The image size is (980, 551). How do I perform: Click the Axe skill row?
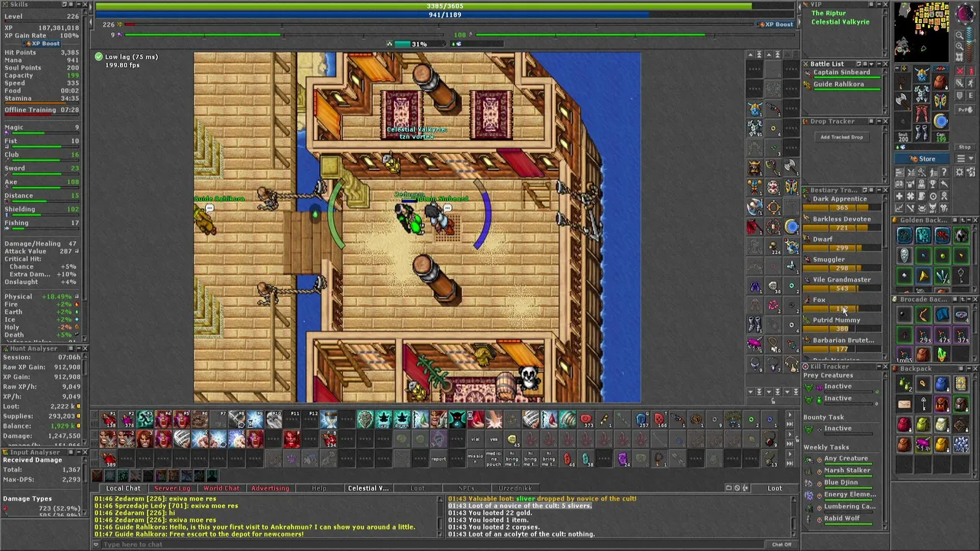tap(41, 184)
